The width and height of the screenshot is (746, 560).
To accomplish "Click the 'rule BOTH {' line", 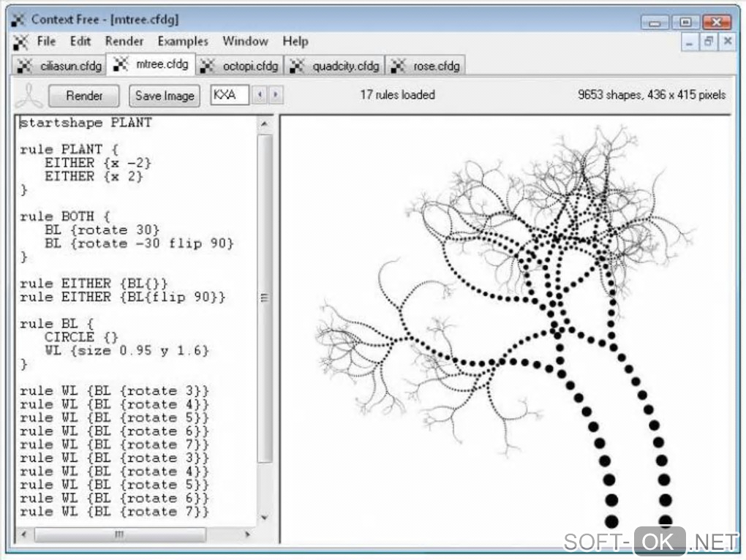I will tap(65, 216).
